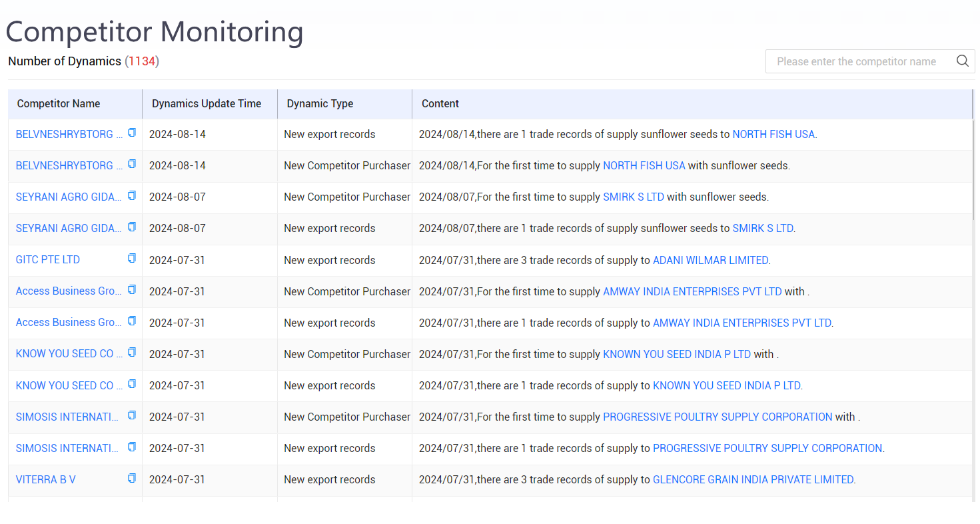Open BELVNESHRYBTORG link in New Competitor Purchaser row

(x=69, y=165)
